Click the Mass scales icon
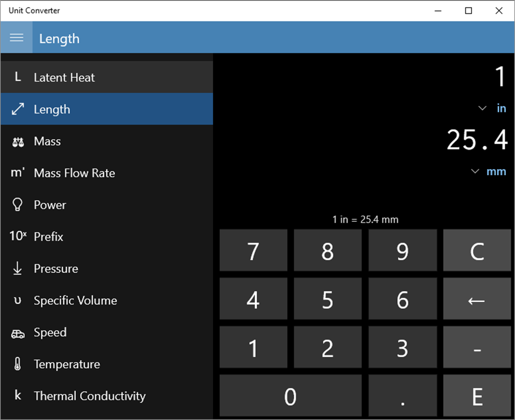This screenshot has width=515, height=420. (18, 142)
